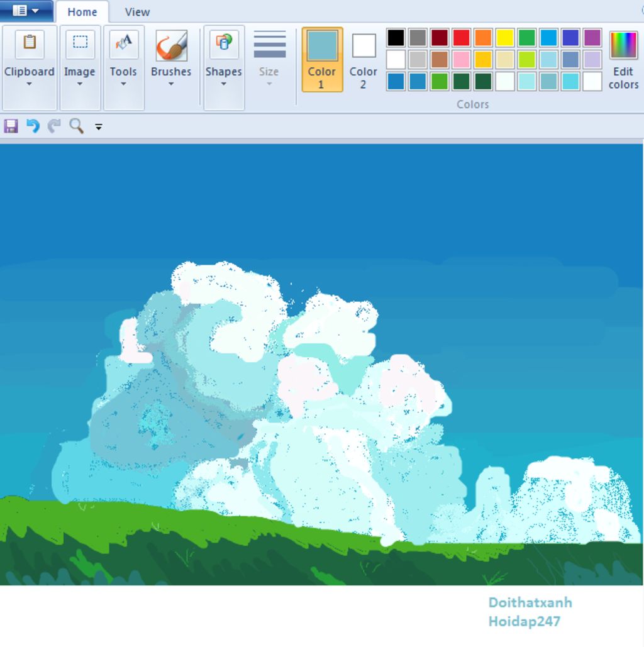This screenshot has width=644, height=647.
Task: Open Edit colors dialog
Action: coord(623,59)
